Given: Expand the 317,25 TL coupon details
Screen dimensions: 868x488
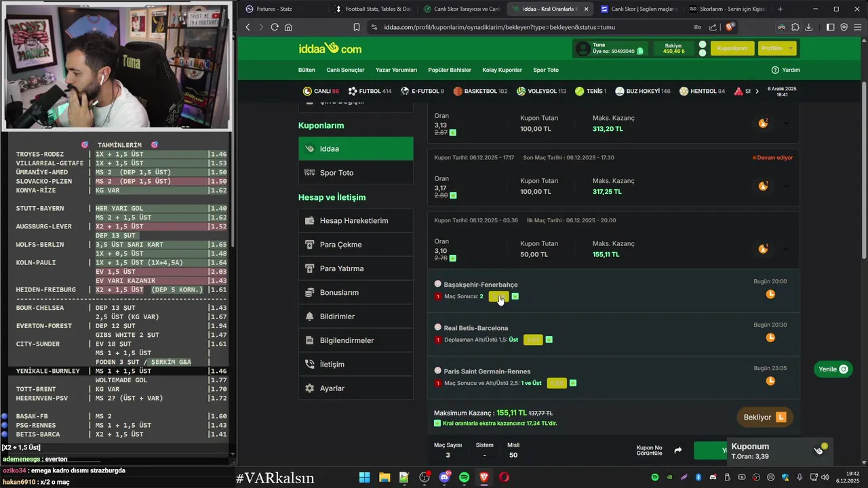Looking at the screenshot, I should point(786,186).
